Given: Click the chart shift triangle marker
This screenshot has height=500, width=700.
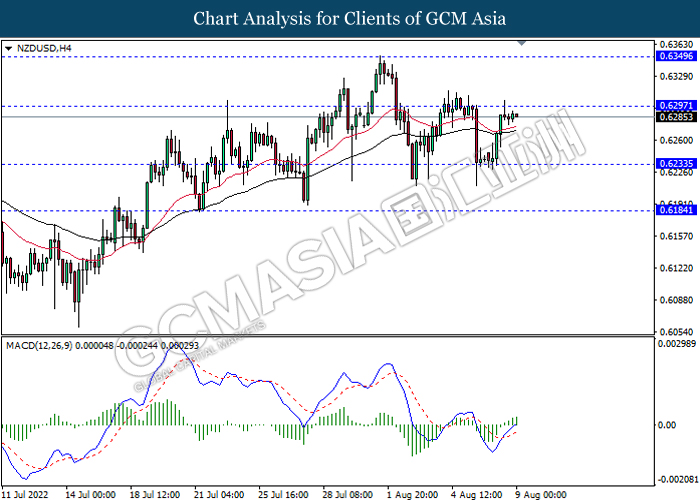Looking at the screenshot, I should point(521,43).
